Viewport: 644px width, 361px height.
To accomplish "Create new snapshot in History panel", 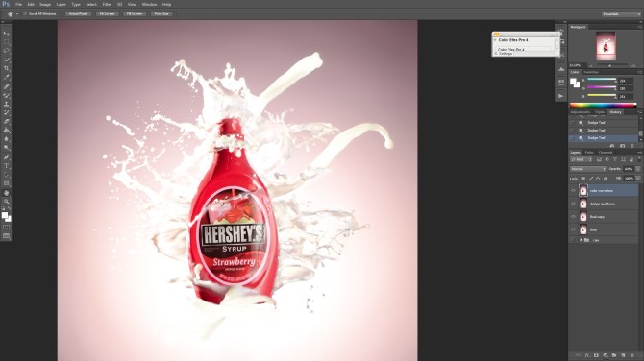I will 623,146.
